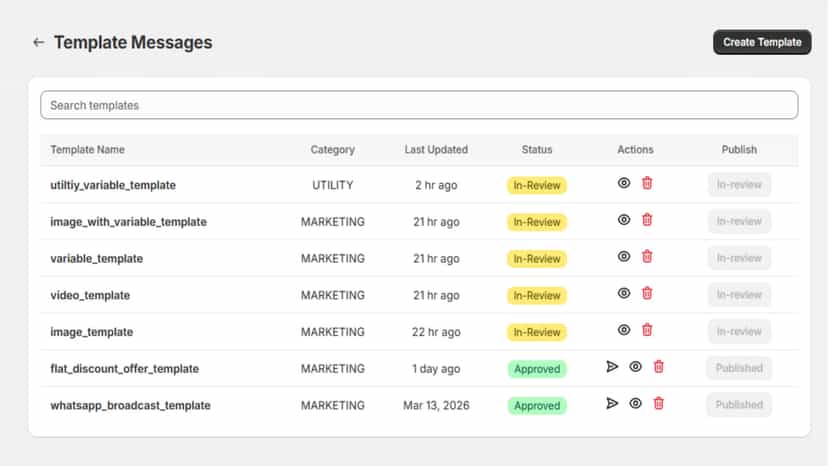828x466 pixels.
Task: Click the 2 hr ago timestamp
Action: (x=436, y=185)
